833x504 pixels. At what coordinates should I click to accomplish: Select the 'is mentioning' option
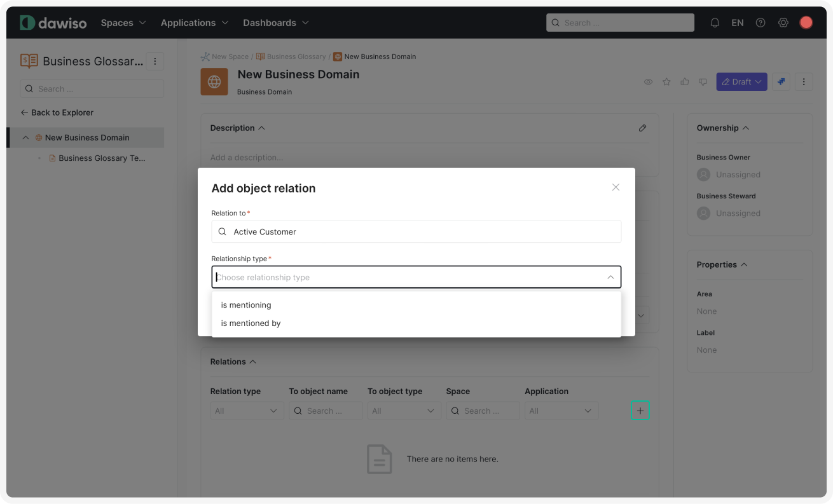click(x=246, y=305)
